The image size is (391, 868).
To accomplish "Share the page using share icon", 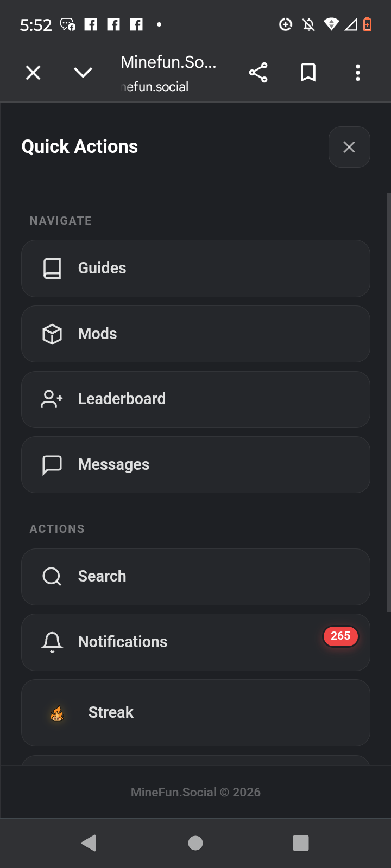I will tap(258, 73).
